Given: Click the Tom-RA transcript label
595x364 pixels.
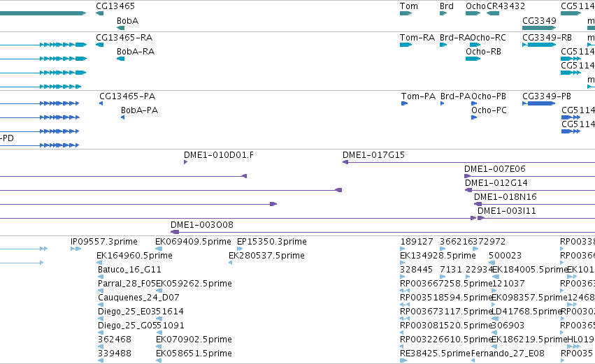Looking at the screenshot, I should (417, 38).
